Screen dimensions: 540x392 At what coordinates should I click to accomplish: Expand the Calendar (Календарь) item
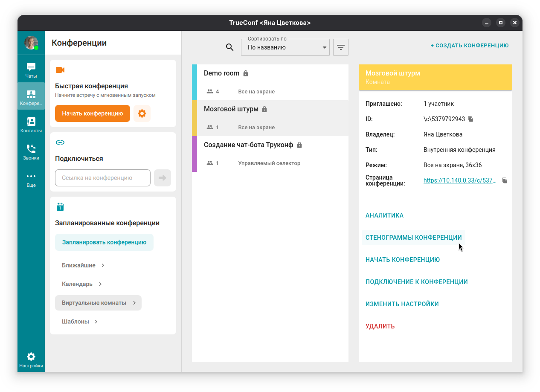coord(82,284)
